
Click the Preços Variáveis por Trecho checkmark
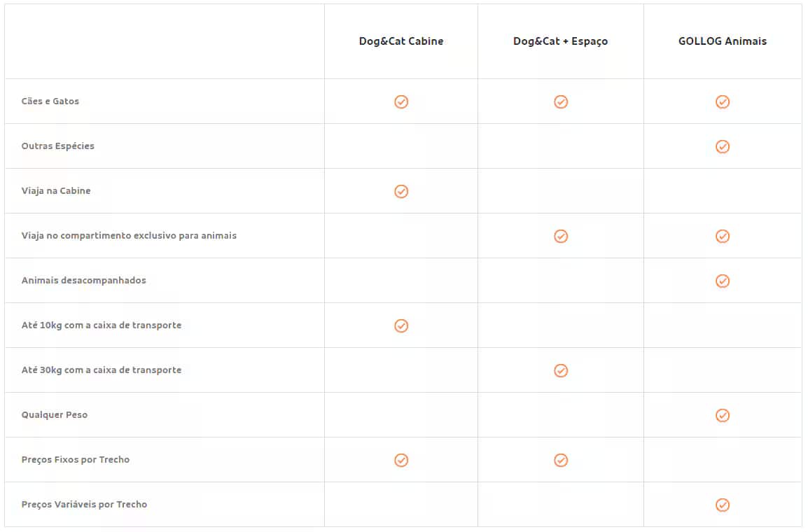(723, 505)
